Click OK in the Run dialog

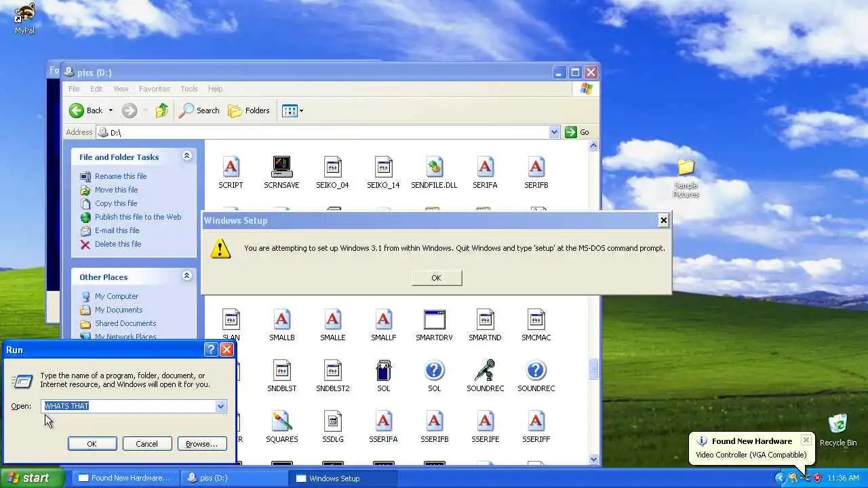(x=92, y=444)
